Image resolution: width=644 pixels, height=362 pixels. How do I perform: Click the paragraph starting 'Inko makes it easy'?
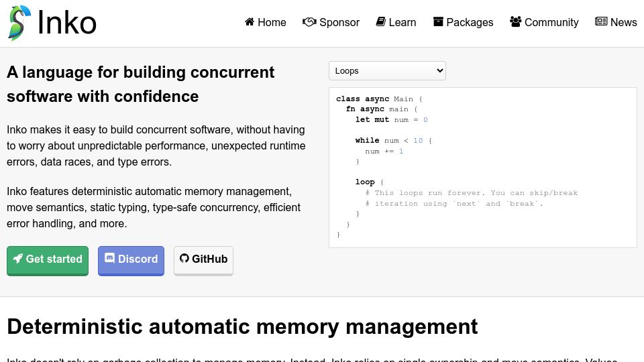tap(156, 145)
